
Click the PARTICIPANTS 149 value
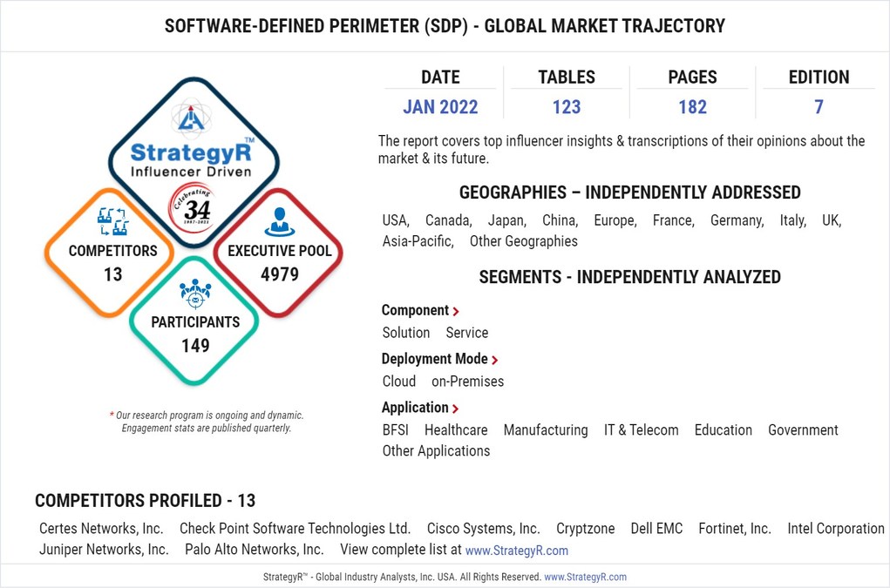coord(195,346)
